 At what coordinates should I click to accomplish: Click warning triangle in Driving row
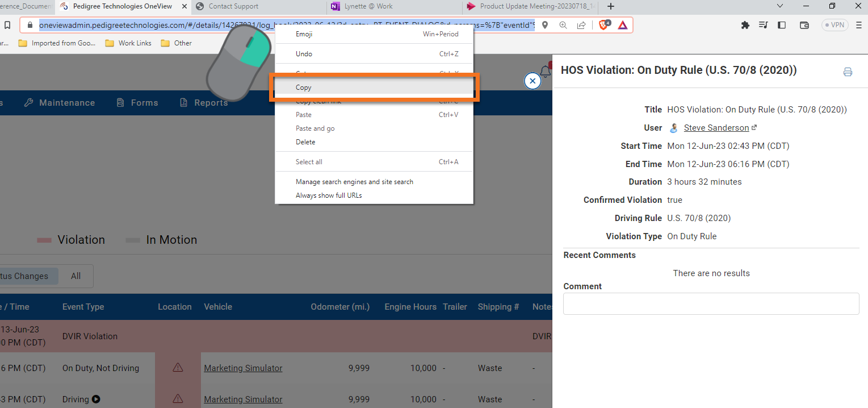tap(178, 398)
